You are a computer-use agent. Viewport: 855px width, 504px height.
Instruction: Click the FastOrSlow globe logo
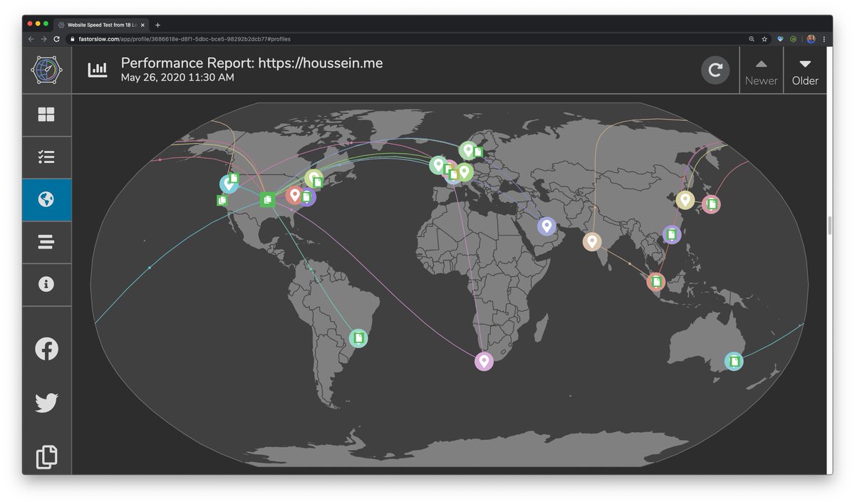coord(46,69)
